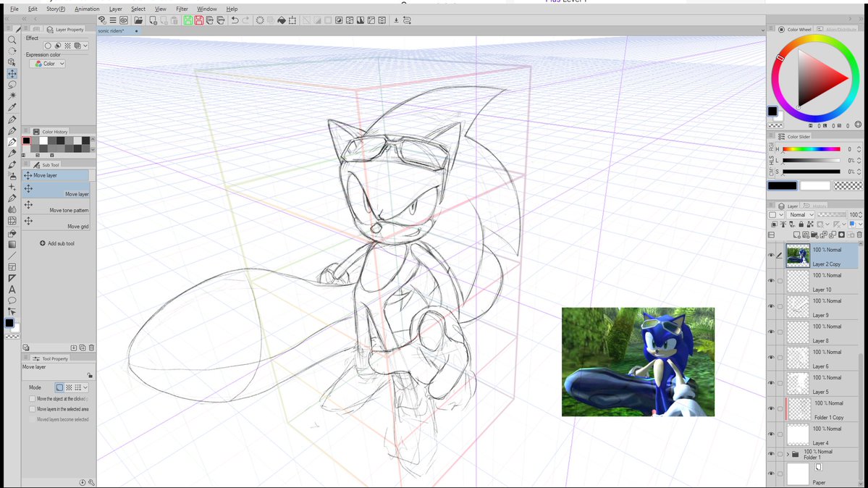Image resolution: width=868 pixels, height=488 pixels.
Task: Select the Fill bucket tool
Action: (12, 233)
